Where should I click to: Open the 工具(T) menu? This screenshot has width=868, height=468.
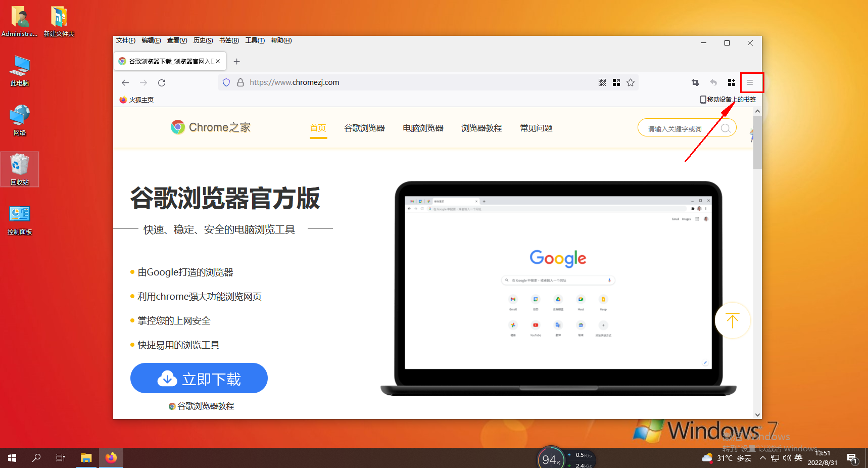255,40
